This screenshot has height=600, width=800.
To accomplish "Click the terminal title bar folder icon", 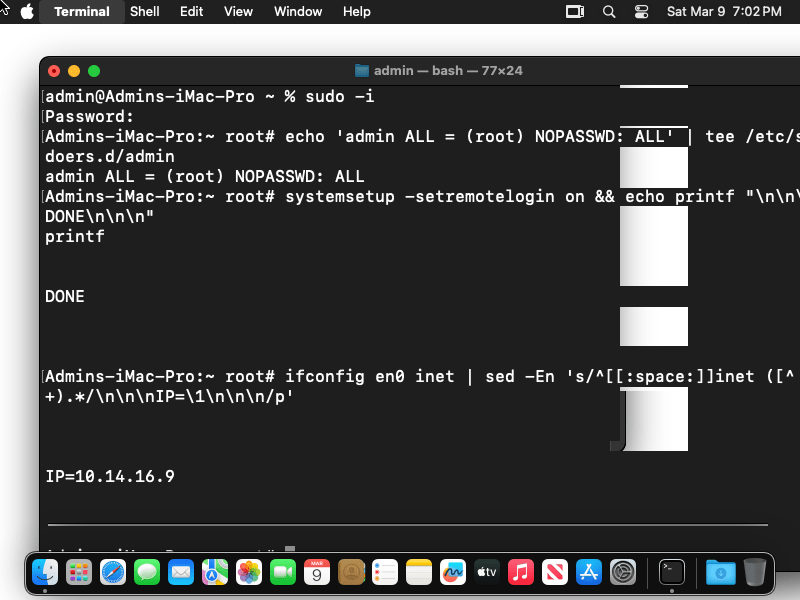I will [362, 71].
